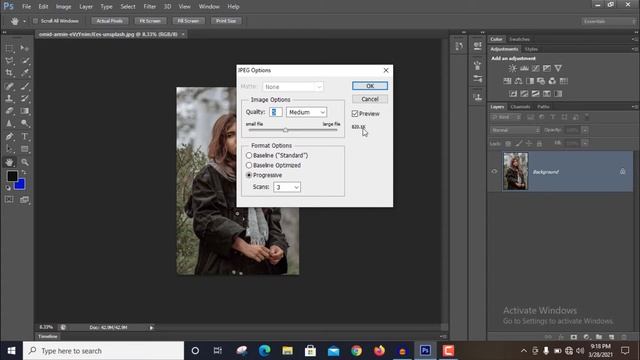
Task: Select the Horizontal Type tool
Action: pos(24,136)
